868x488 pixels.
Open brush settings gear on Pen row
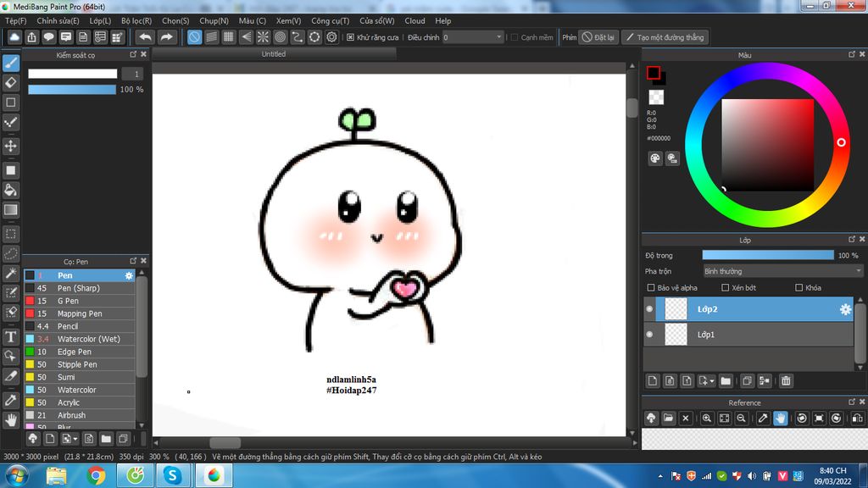pos(129,275)
